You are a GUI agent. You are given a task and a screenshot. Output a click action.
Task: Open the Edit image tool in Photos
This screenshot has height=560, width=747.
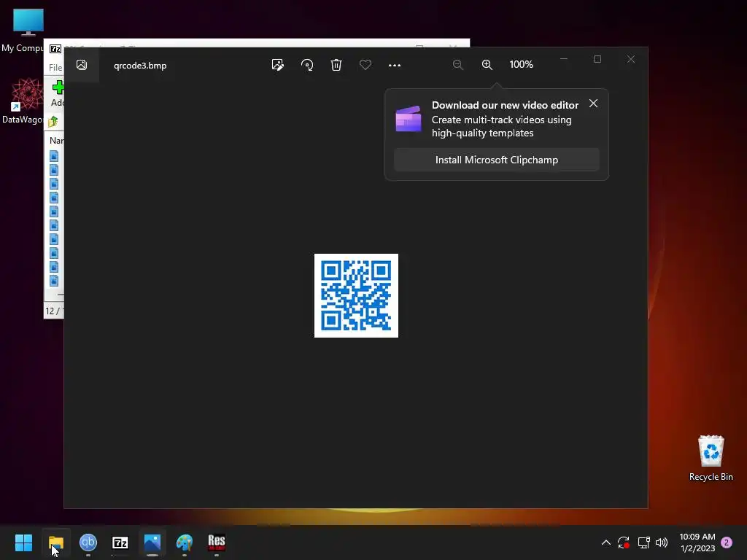coord(277,65)
